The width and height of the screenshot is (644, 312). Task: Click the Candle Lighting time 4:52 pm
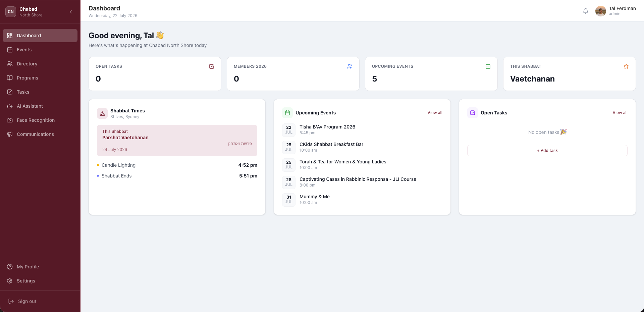[248, 165]
